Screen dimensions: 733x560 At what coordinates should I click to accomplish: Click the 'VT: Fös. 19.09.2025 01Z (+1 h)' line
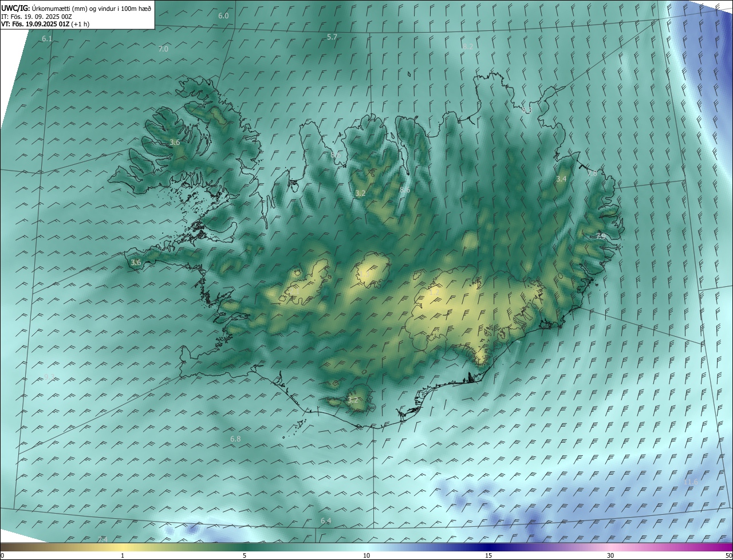[x=45, y=24]
